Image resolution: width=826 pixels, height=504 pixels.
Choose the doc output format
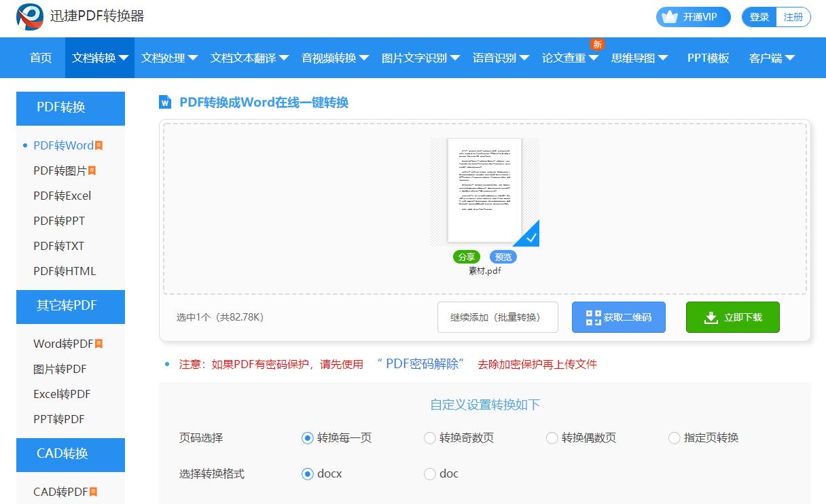coord(429,473)
